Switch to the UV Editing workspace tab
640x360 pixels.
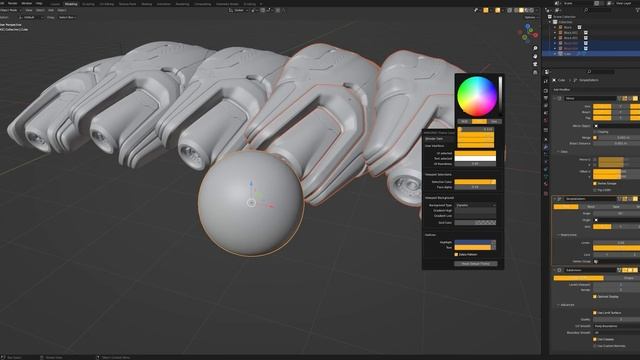[107, 4]
